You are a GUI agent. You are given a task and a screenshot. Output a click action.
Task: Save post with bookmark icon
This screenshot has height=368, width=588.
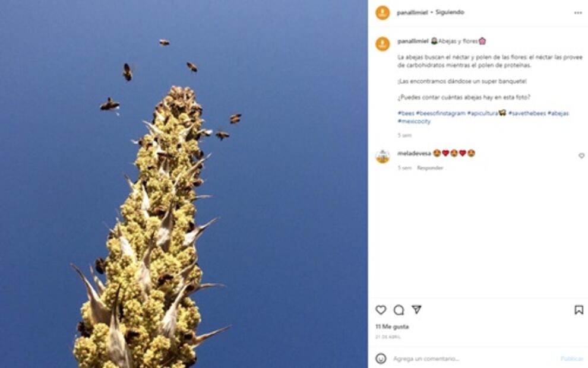[x=578, y=310]
